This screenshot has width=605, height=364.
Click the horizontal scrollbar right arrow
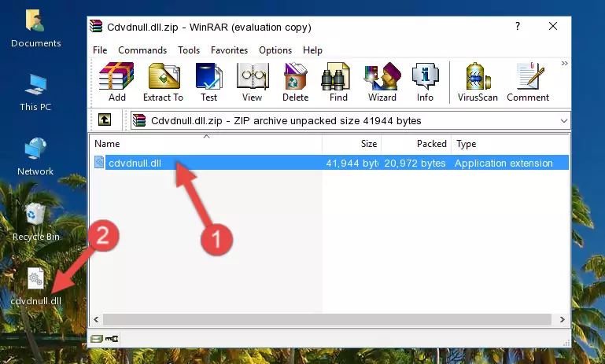pyautogui.click(x=563, y=320)
